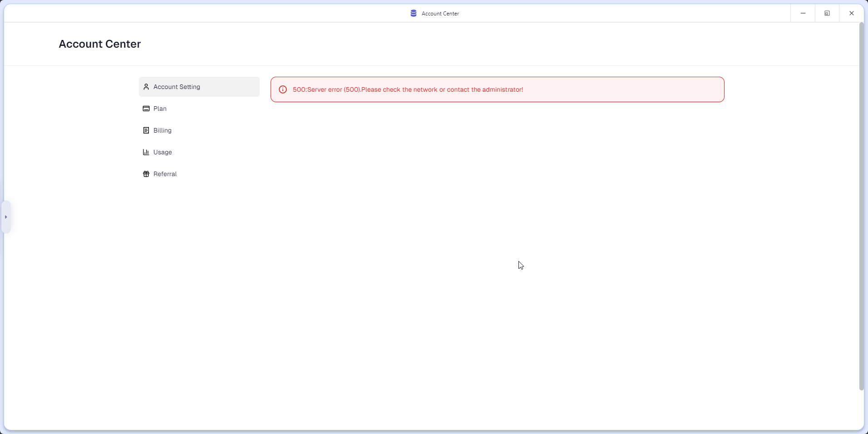Select the Referral menu item
The width and height of the screenshot is (868, 434).
pos(165,174)
